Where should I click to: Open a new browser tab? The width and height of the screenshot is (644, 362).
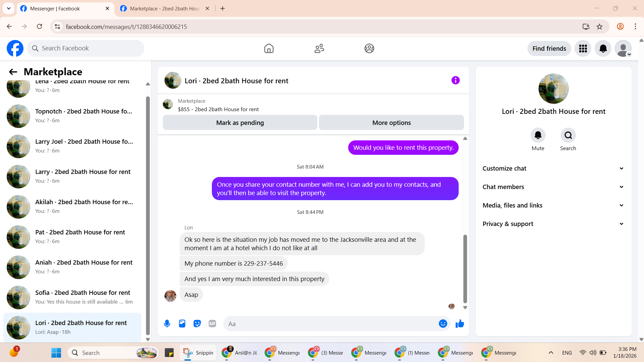point(223,9)
